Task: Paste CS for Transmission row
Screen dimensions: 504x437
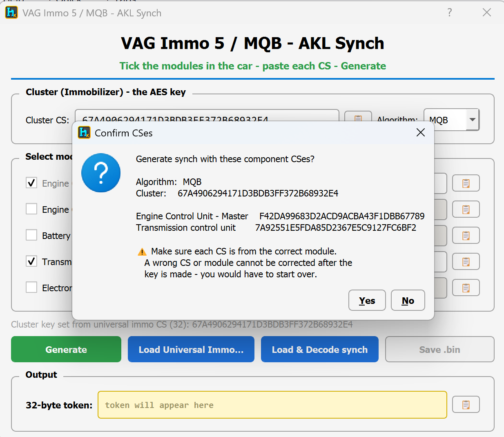Action: [466, 262]
